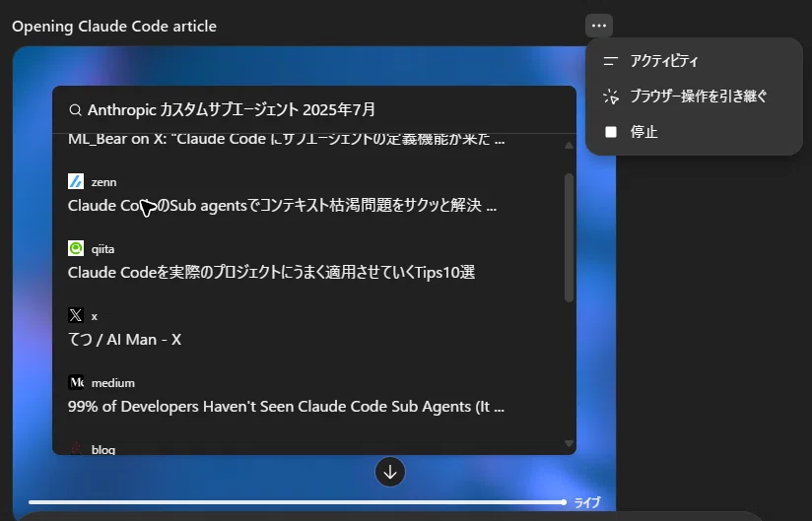
Task: Click the stop square icon
Action: click(x=611, y=132)
